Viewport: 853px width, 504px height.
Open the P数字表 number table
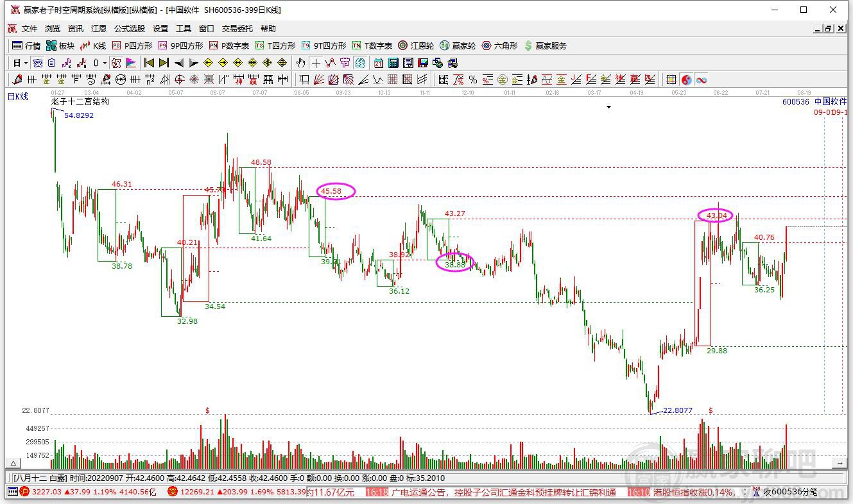[x=229, y=46]
